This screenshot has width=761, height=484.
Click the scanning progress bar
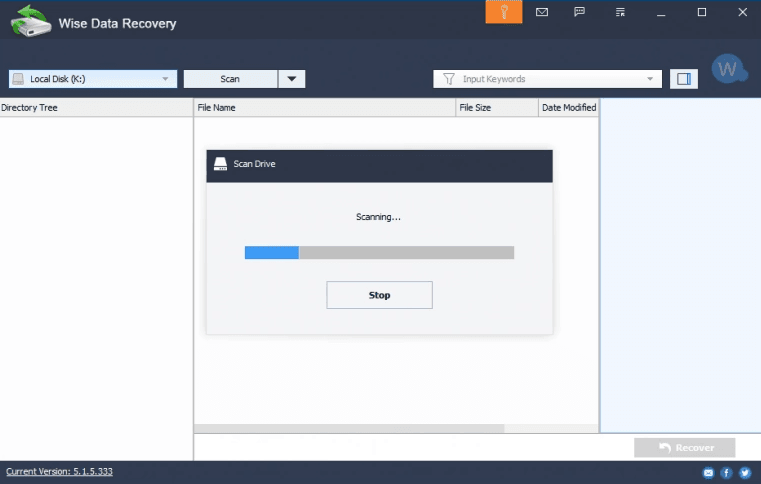380,252
